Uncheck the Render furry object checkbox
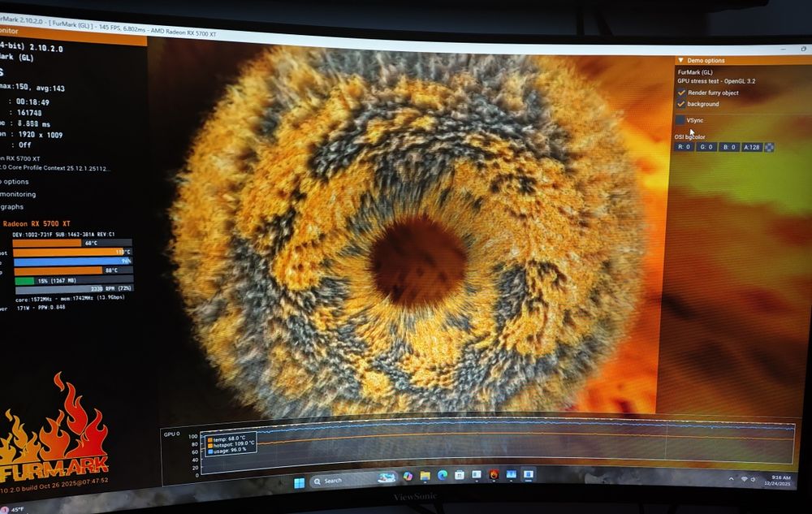Viewport: 812px width, 514px height. tap(681, 93)
